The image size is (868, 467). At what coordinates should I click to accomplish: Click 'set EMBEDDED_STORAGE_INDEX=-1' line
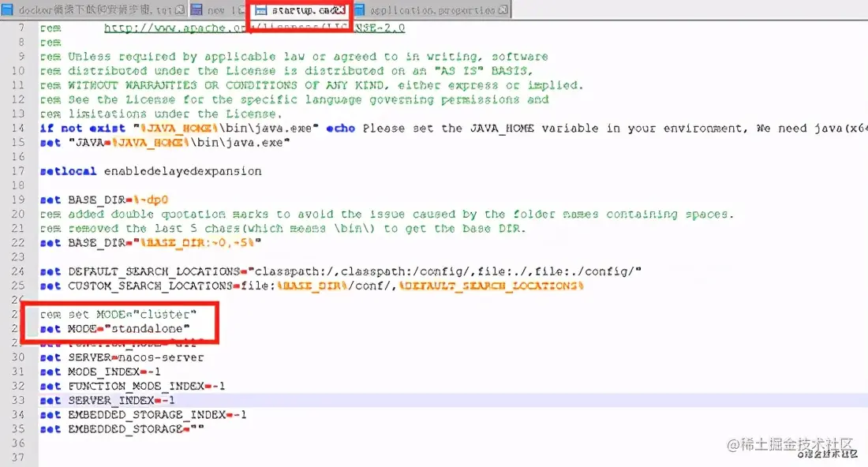[x=143, y=415]
